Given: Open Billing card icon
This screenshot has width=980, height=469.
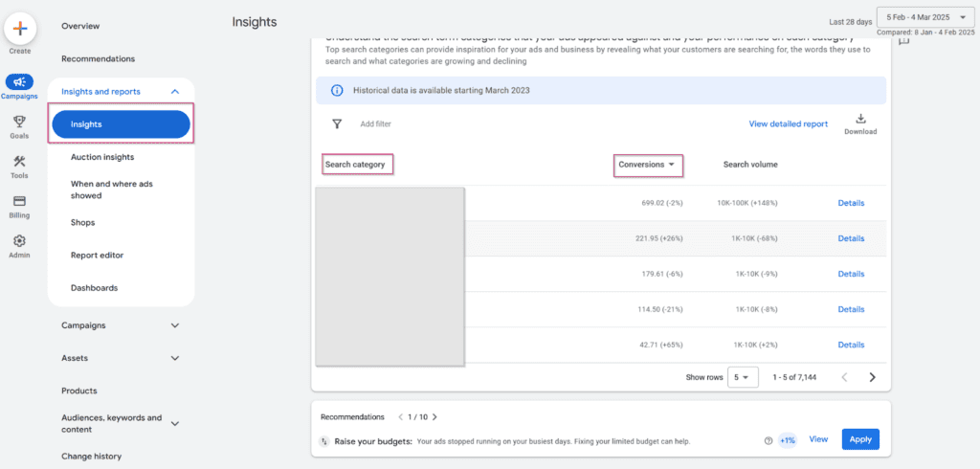Looking at the screenshot, I should (19, 201).
